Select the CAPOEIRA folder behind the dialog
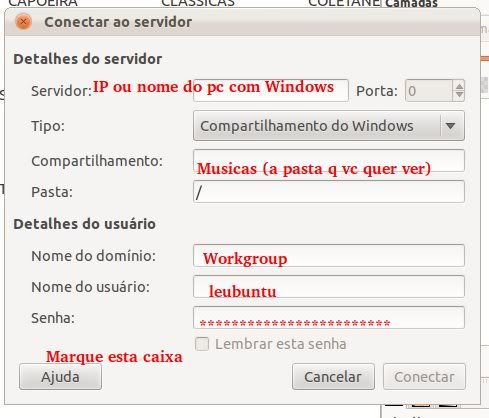489x418 pixels. coord(43,3)
